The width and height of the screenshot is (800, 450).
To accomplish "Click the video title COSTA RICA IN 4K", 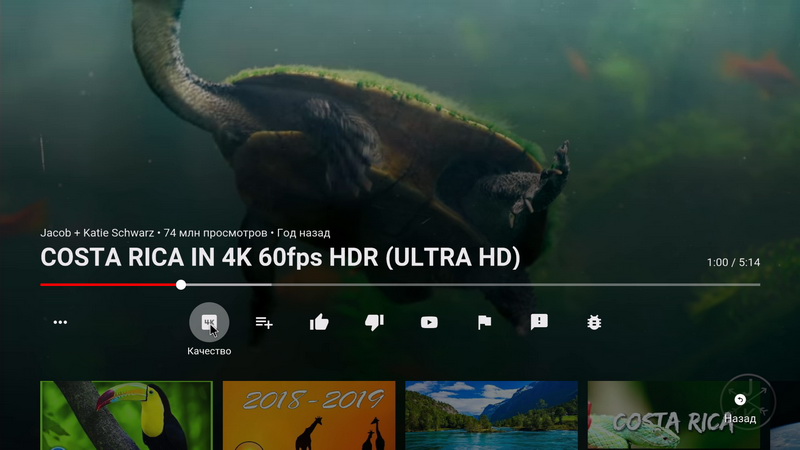I will tap(280, 258).
